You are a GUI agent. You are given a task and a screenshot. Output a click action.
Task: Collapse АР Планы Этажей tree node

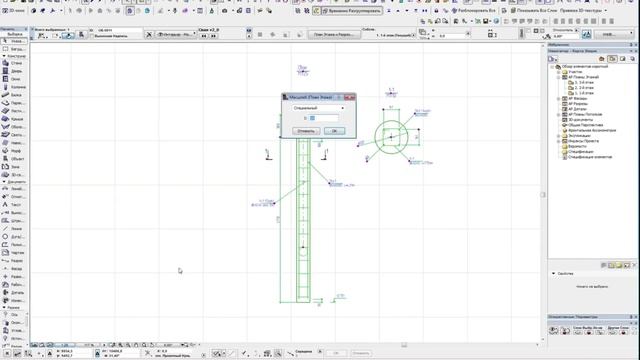(x=559, y=77)
